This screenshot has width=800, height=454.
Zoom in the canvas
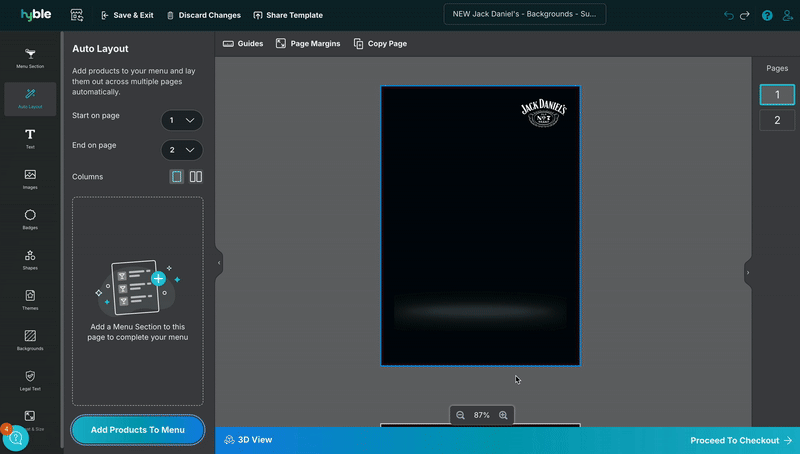coord(503,415)
